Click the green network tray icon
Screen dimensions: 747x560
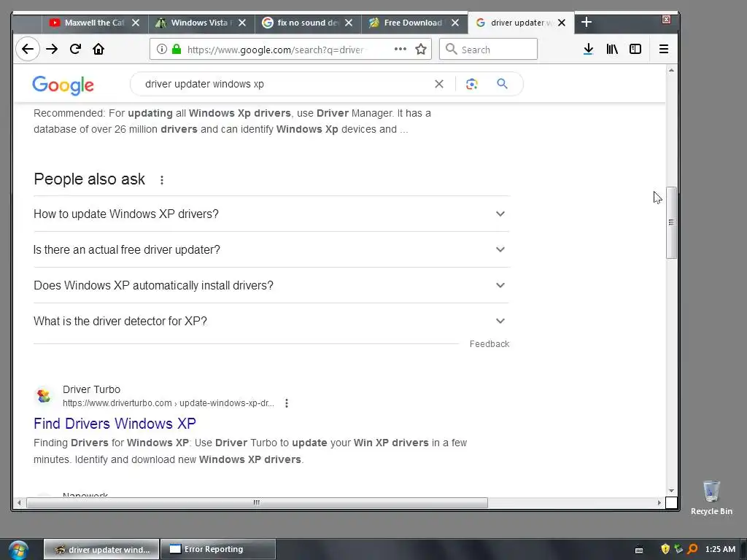678,549
